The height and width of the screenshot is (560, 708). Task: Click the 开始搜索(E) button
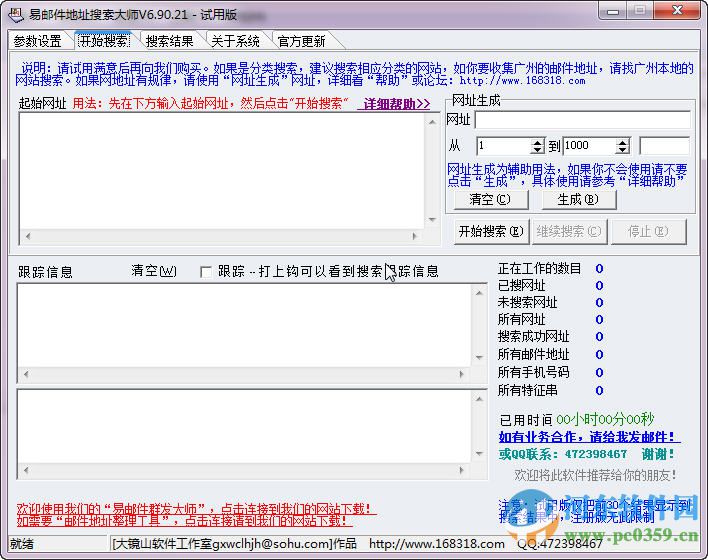tap(491, 232)
